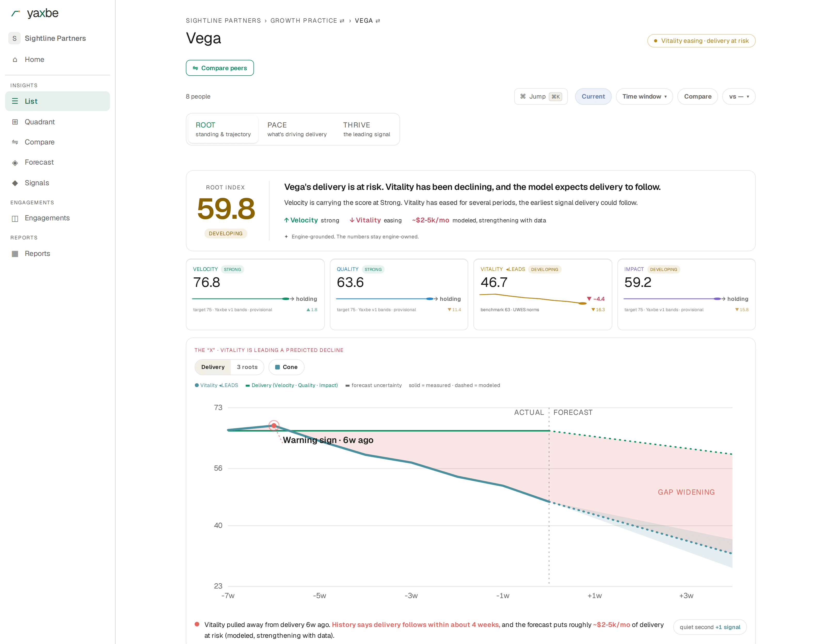
Task: Open the vs — comparison dropdown
Action: [x=739, y=97]
